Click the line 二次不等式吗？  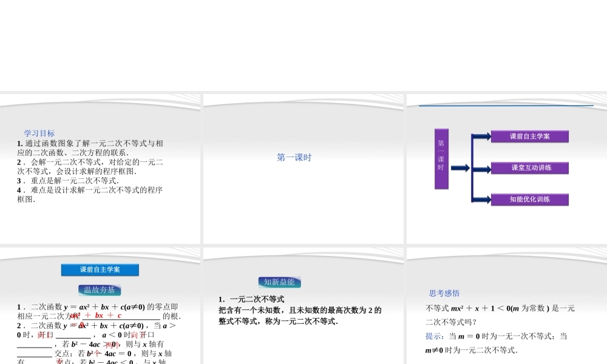pos(451,322)
